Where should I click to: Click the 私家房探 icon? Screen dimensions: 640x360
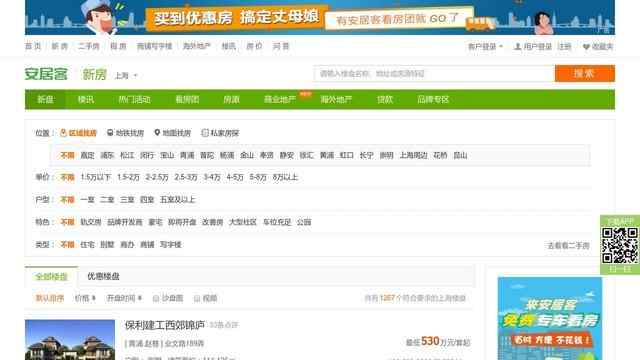(x=205, y=133)
